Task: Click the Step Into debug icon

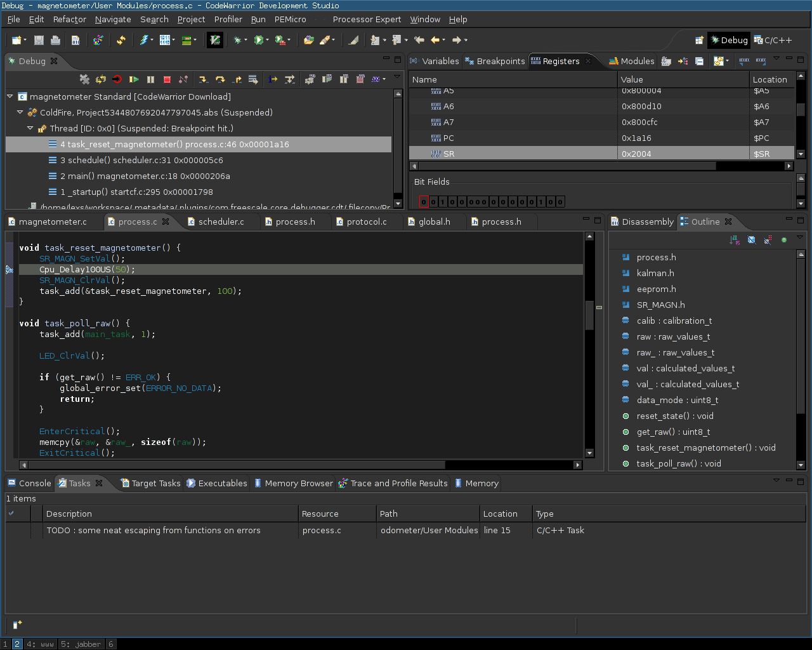Action: point(203,79)
